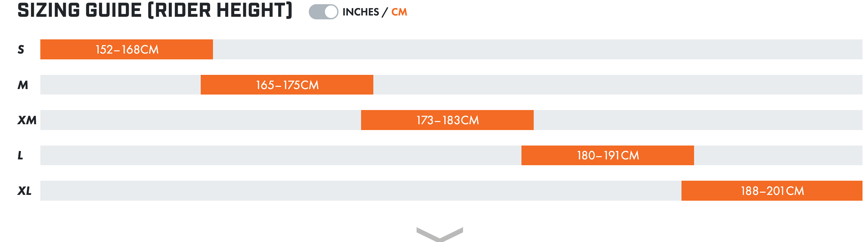Pick the 188–201CM height range bar
The image size is (868, 242).
(772, 191)
